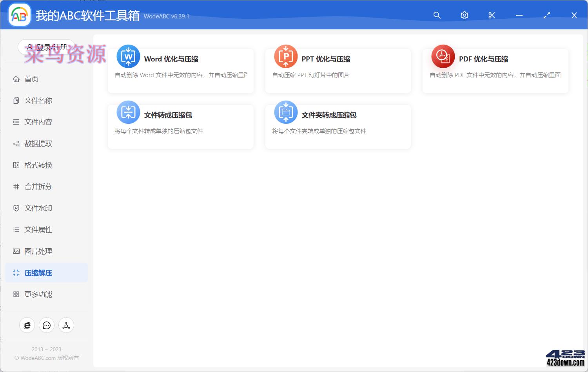Screen dimensions: 588x372
Task: Click the highlighted 压缩解压 nav entry
Action: tap(38, 273)
